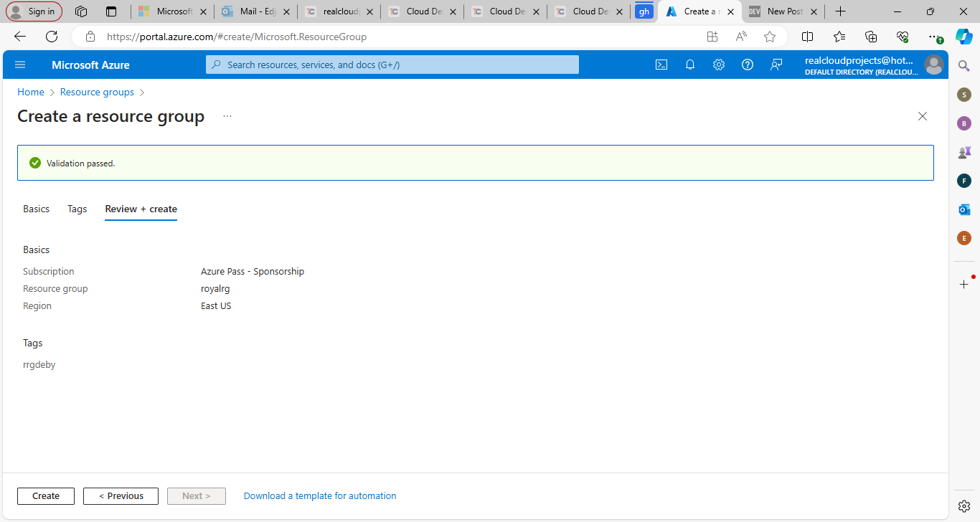Switch to the Microsoft browser tab
The width and height of the screenshot is (980, 522).
[172, 11]
